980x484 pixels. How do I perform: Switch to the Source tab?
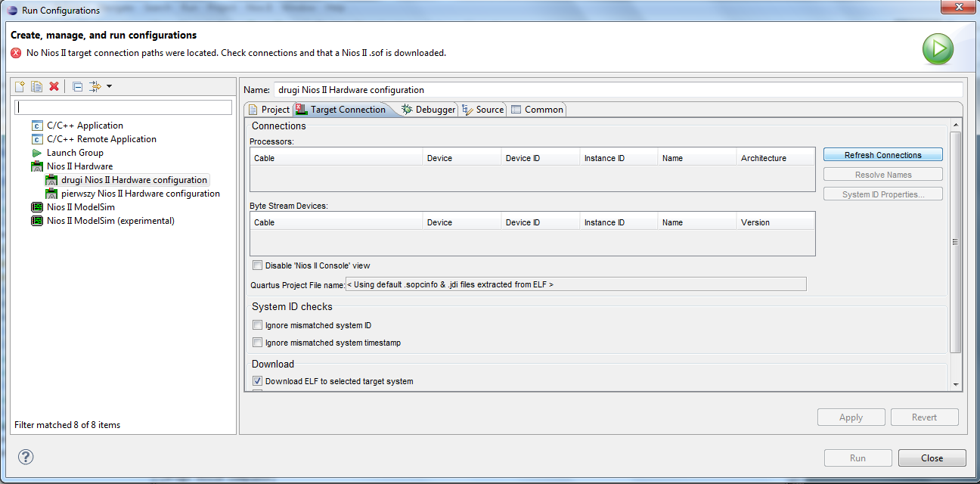483,110
